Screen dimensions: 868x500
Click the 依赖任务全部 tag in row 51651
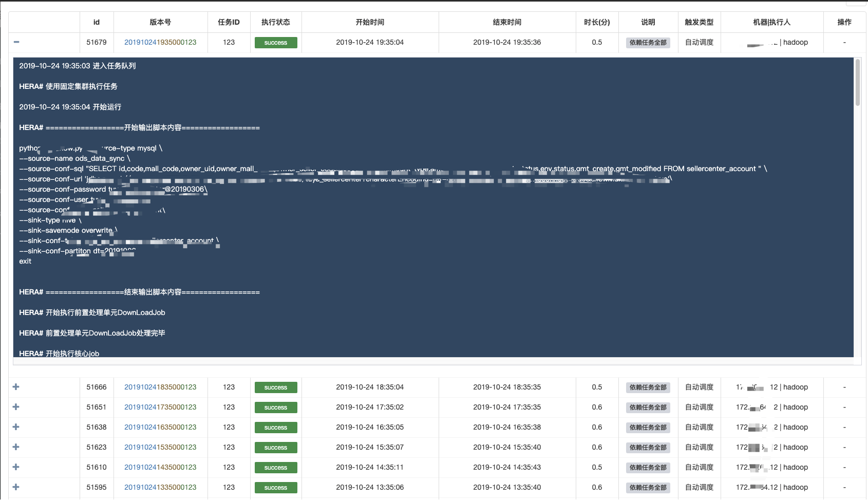click(648, 408)
